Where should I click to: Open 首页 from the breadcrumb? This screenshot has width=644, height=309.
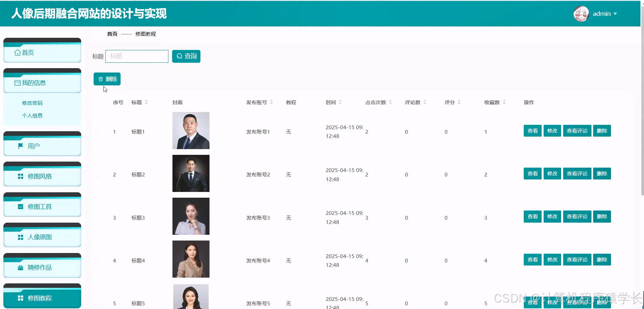click(112, 34)
